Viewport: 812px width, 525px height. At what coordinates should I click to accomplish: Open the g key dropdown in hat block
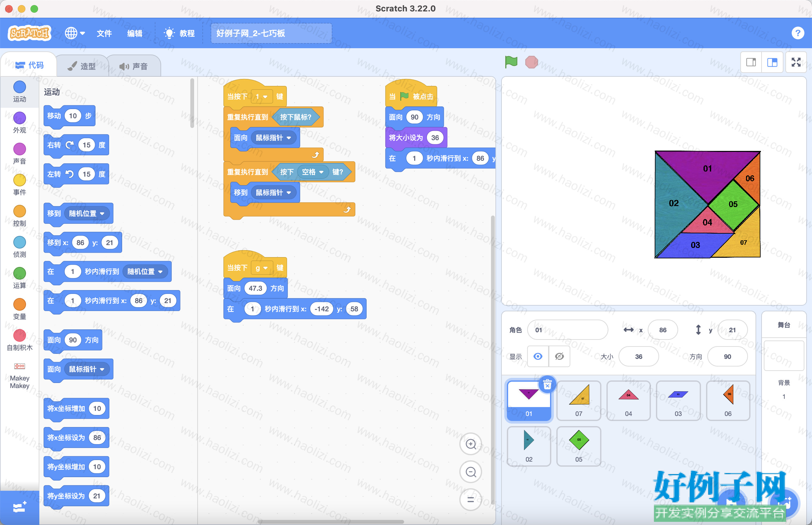click(x=262, y=268)
